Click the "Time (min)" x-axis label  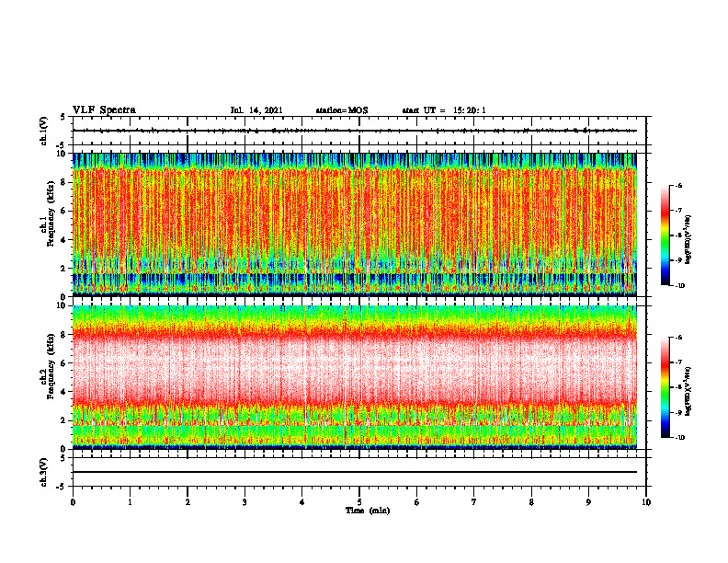coord(368,511)
